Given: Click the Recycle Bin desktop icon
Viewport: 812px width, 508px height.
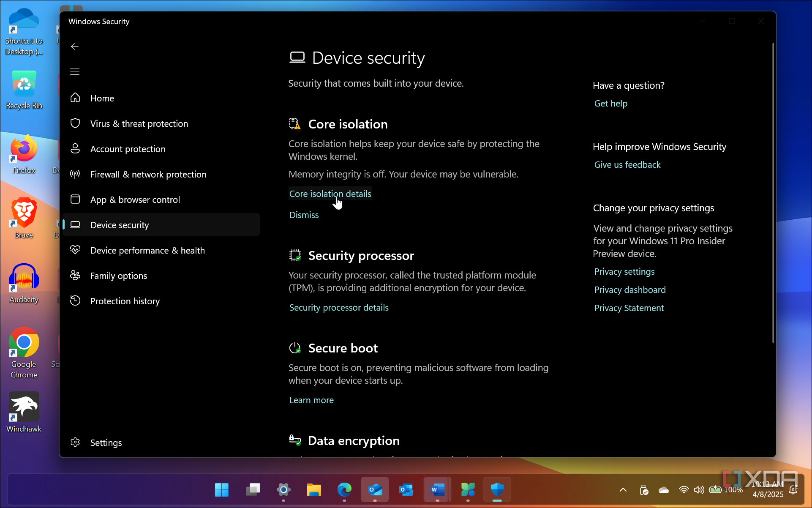Looking at the screenshot, I should click(x=24, y=90).
